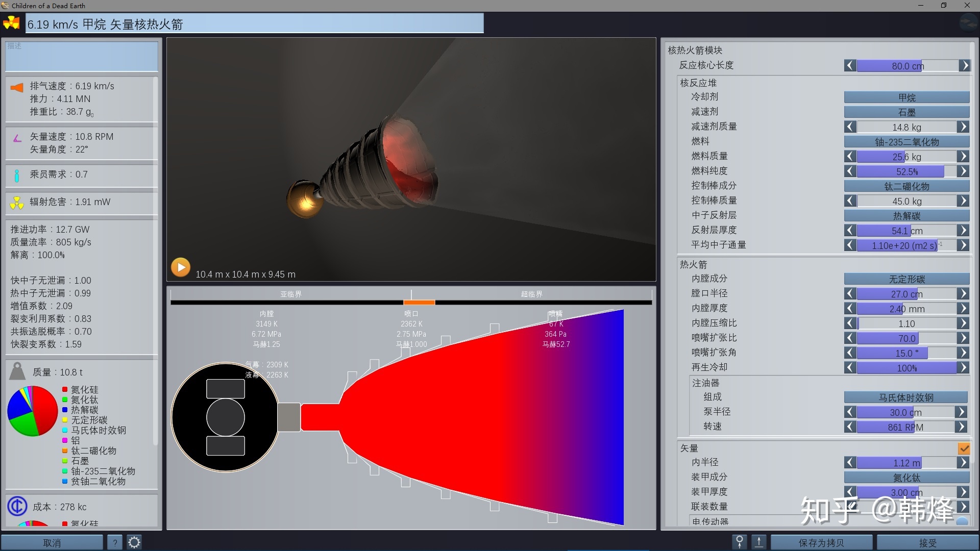Click the planet icon in the top right

[x=968, y=22]
